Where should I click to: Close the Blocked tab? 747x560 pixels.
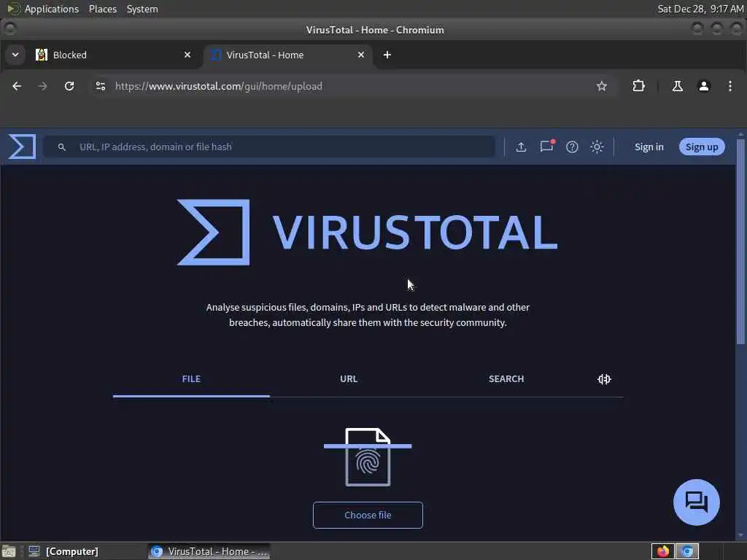[187, 55]
